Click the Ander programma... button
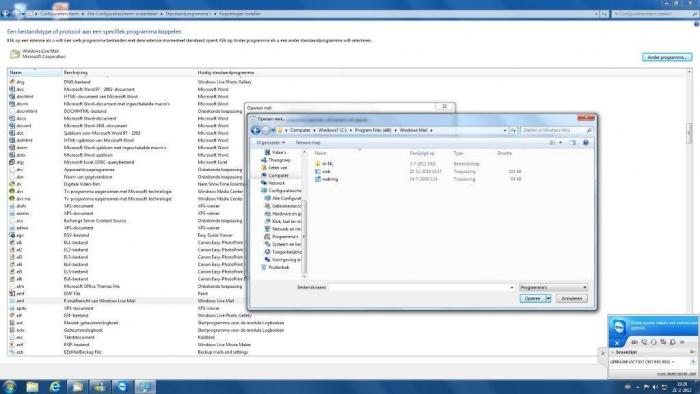The image size is (700, 394). tap(667, 57)
